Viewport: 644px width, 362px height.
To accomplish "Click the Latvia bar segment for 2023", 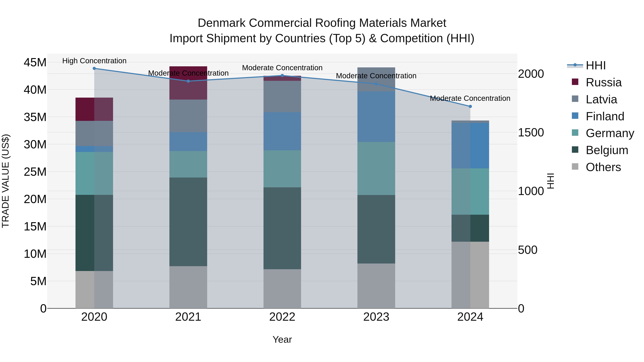I will pyautogui.click(x=376, y=79).
